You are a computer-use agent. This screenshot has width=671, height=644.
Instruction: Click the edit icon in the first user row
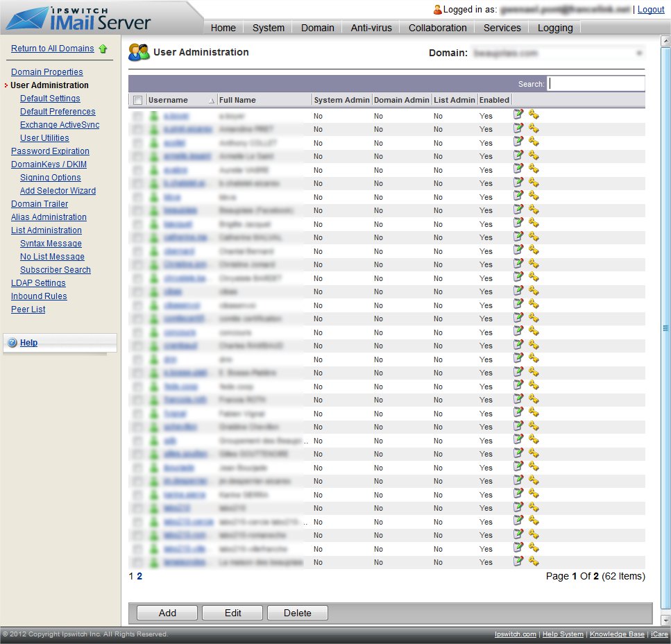click(x=518, y=115)
